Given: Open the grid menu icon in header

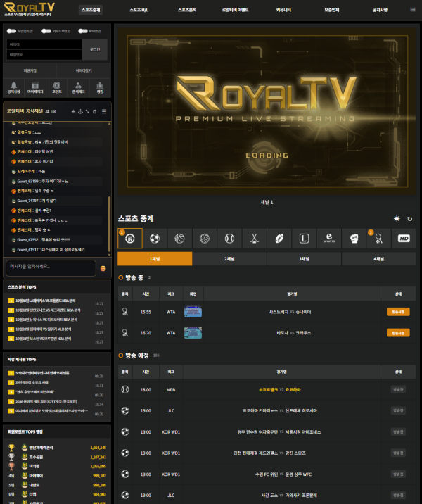Looking at the screenshot, I should tap(413, 10).
